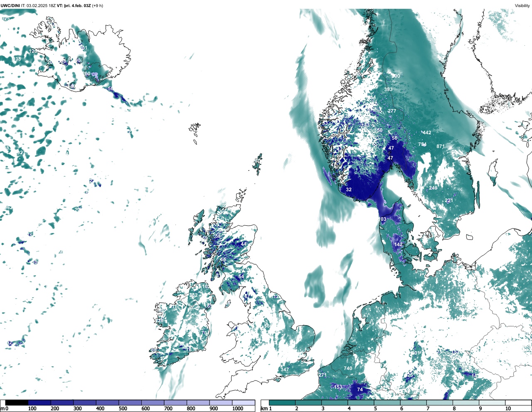
Task: Select the 300–400 m legend color block
Action: (x=85, y=403)
